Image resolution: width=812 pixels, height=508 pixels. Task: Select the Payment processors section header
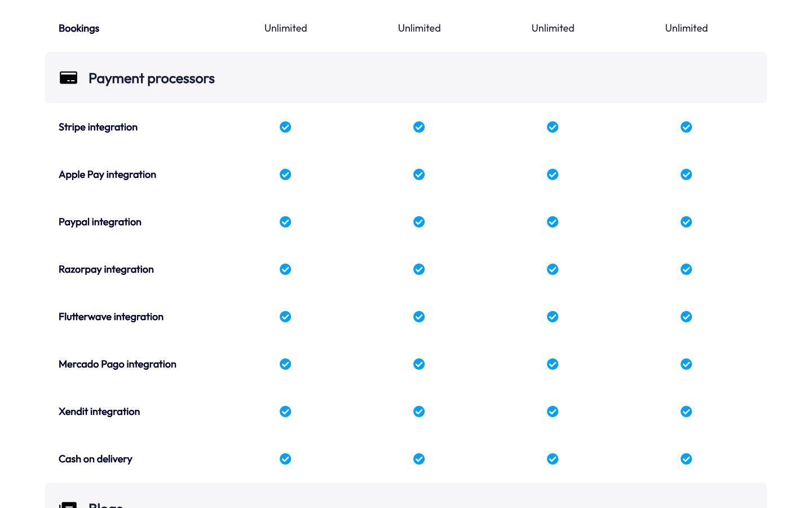(151, 78)
